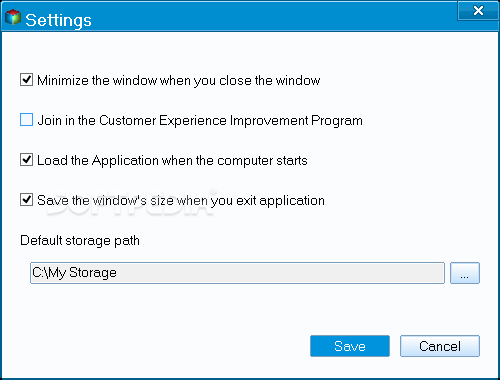Close the Settings dialog with the X
This screenshot has height=380, width=500.
coord(478,11)
